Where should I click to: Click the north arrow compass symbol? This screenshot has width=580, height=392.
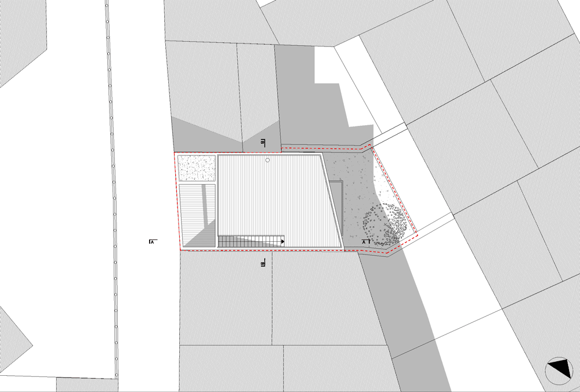tap(559, 371)
